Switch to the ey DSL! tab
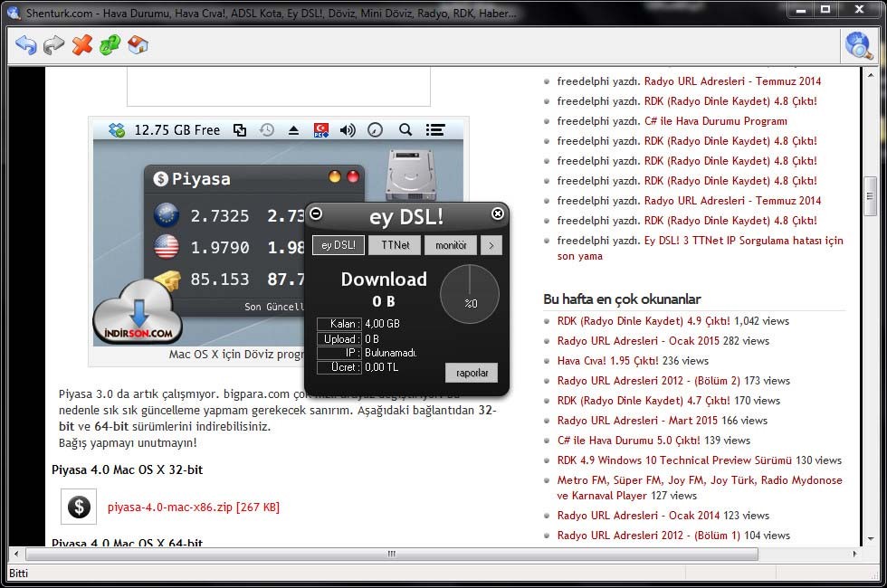 (x=339, y=245)
